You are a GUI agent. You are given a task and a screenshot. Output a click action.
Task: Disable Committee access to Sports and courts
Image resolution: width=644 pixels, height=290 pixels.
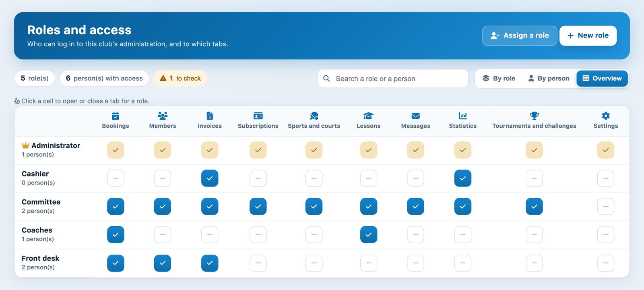pos(314,206)
